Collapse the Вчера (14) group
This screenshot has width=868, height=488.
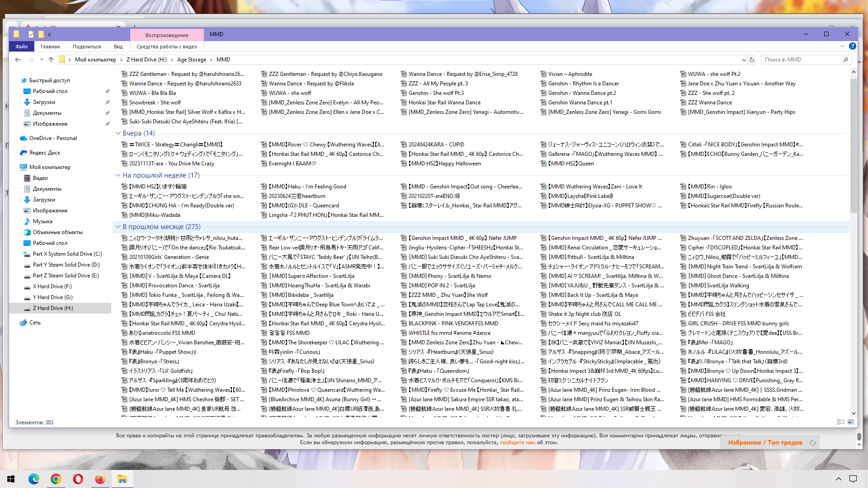pos(118,133)
